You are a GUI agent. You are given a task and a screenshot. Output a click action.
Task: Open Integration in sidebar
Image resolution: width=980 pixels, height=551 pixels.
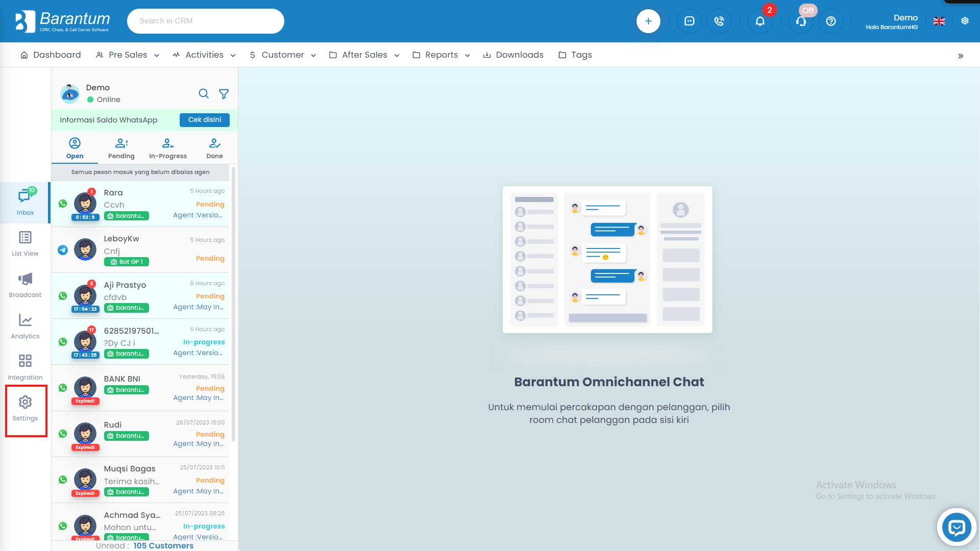25,367
